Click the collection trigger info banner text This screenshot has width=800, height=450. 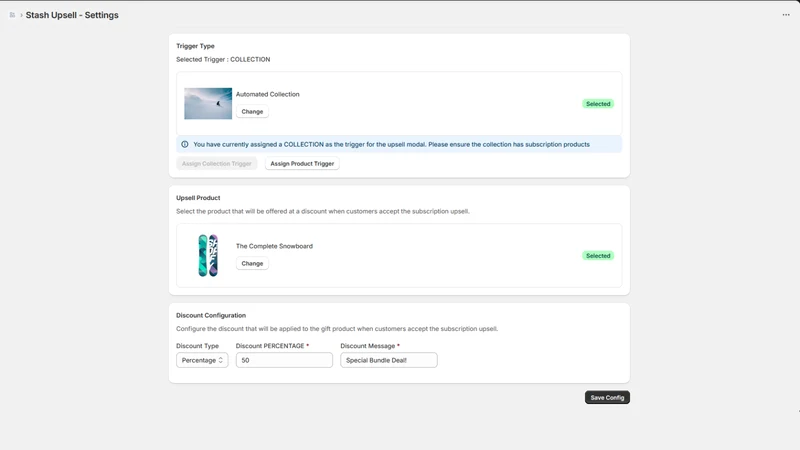coord(391,144)
